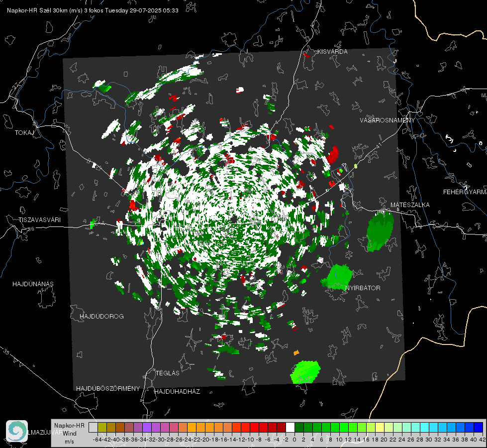Click the swirl logo icon bottom-left
This screenshot has width=487, height=448.
coord(17,431)
